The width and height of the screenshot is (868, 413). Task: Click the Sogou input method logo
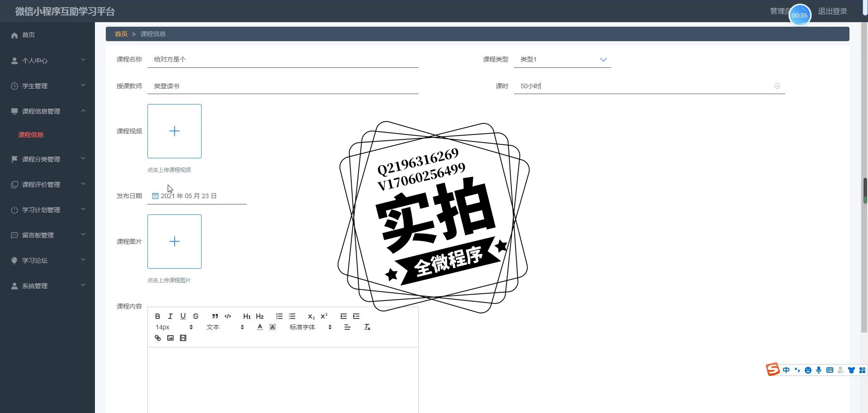(773, 369)
